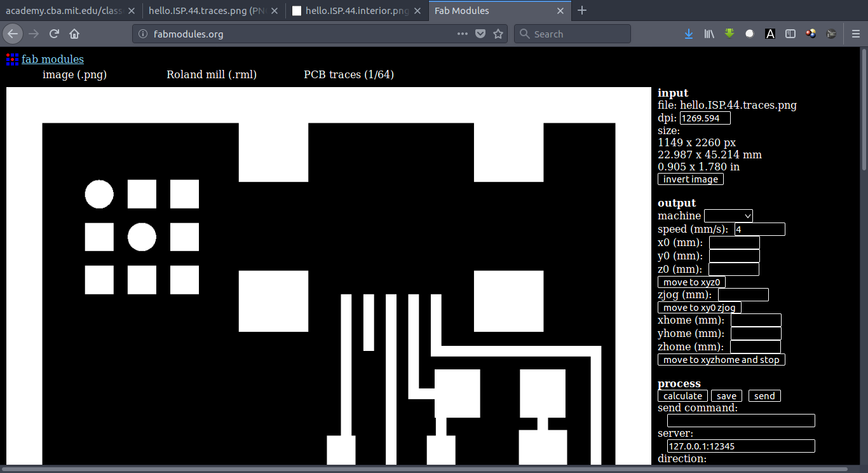This screenshot has height=473, width=868.
Task: Click the dark round extension icon beside menu
Action: (x=831, y=34)
